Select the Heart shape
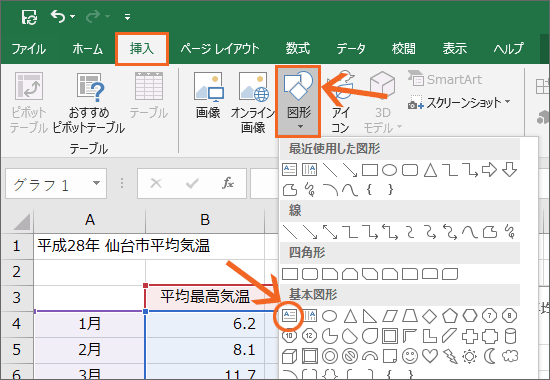The image size is (550, 380). tap(429, 356)
